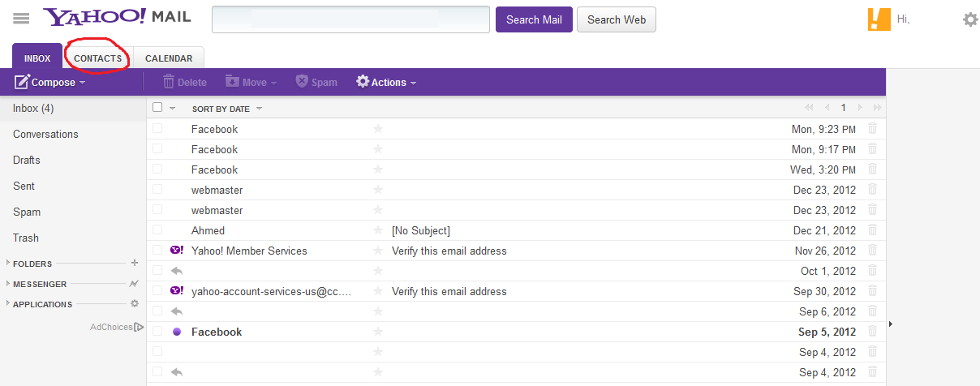The width and height of the screenshot is (980, 386).
Task: Add a new folder with plus icon
Action: (x=135, y=263)
